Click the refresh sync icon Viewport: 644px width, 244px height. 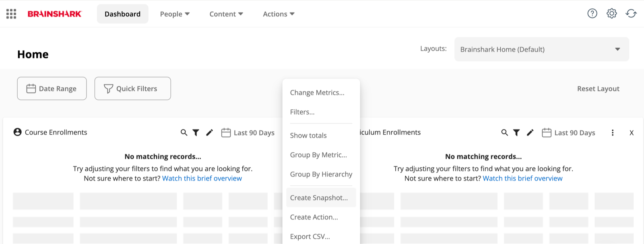click(631, 13)
